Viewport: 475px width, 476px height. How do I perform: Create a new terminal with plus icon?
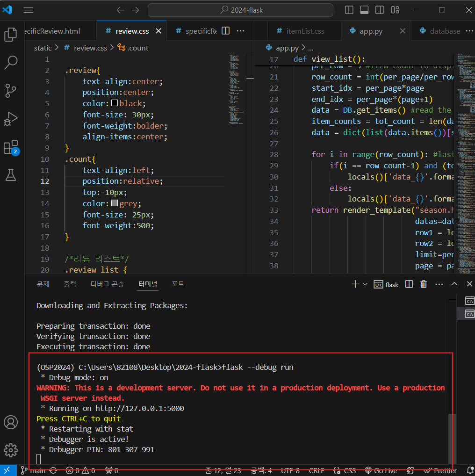point(355,284)
